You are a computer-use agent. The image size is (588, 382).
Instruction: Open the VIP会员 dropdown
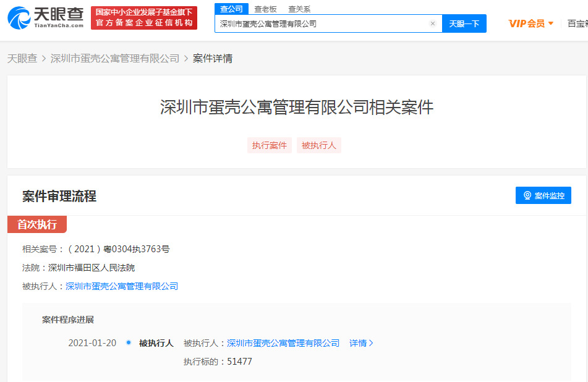(530, 23)
